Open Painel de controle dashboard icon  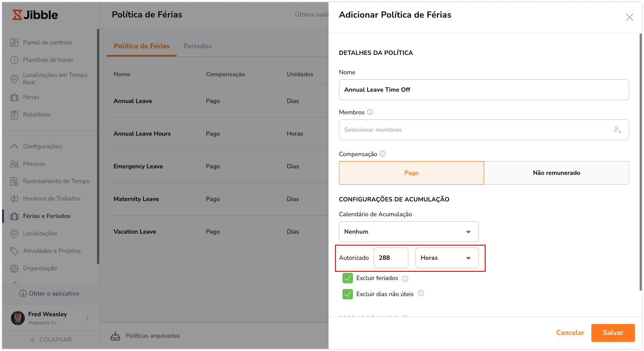pos(14,43)
